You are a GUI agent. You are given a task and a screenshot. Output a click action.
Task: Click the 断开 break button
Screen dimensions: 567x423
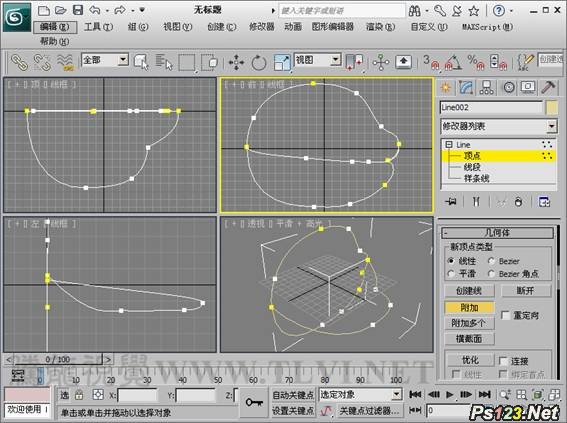coord(526,291)
